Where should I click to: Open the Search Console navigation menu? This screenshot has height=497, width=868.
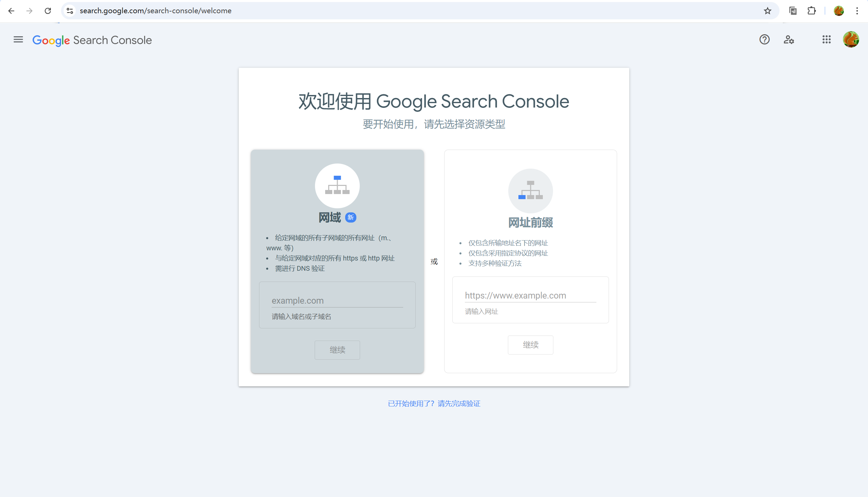18,40
